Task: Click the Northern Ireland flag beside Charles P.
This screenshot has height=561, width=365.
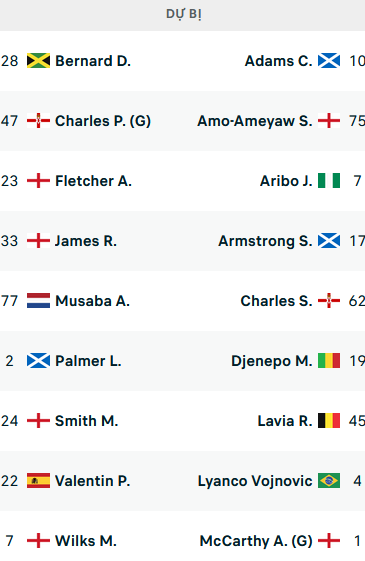Action: (x=38, y=121)
